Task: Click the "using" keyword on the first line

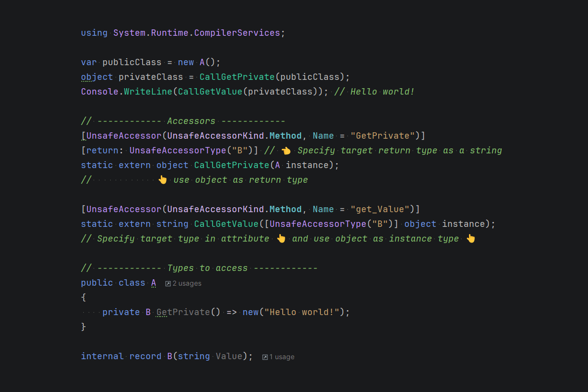Action: click(x=94, y=33)
